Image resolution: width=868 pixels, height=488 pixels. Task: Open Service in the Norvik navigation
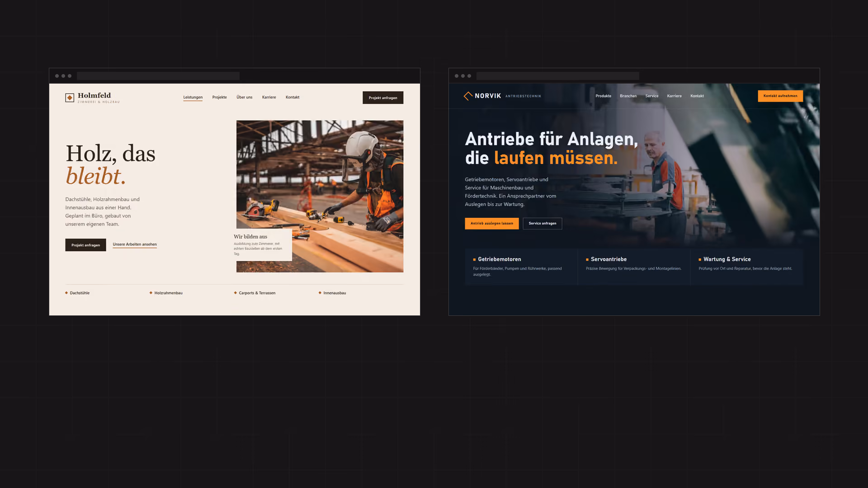651,96
